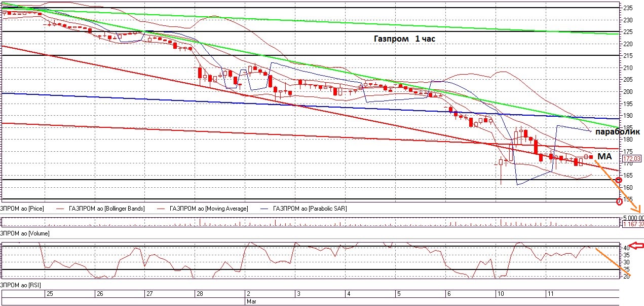
Task: Click the RSI scale value 30
Action: [626, 262]
